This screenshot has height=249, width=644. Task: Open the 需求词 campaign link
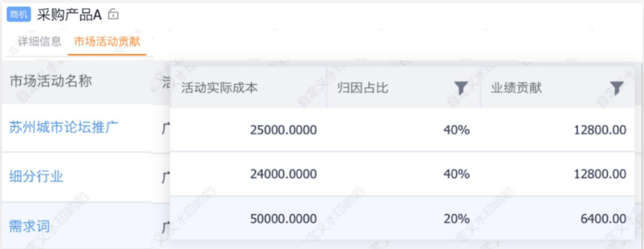(x=30, y=226)
